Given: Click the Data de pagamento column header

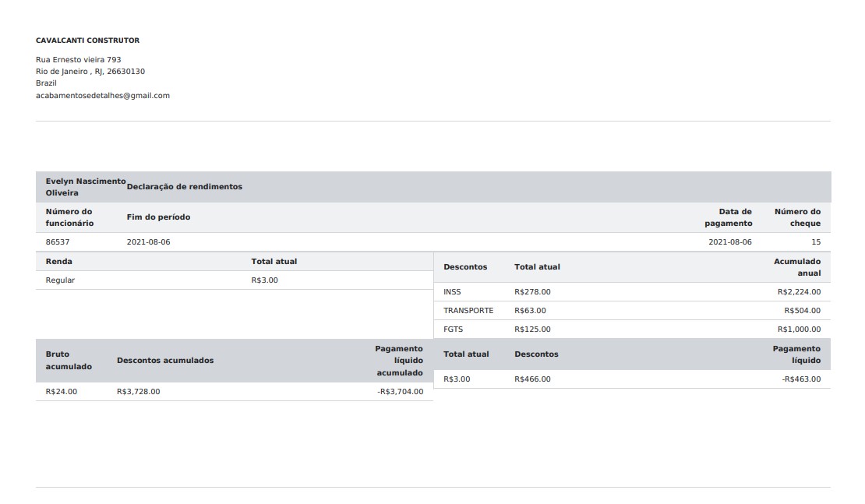Looking at the screenshot, I should (729, 217).
